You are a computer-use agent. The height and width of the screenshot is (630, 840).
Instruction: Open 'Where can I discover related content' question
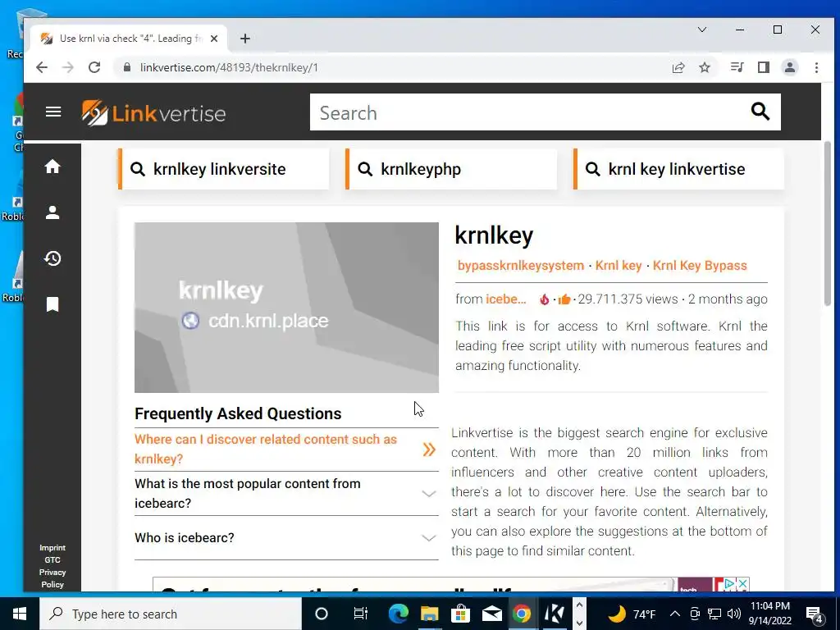tap(286, 449)
